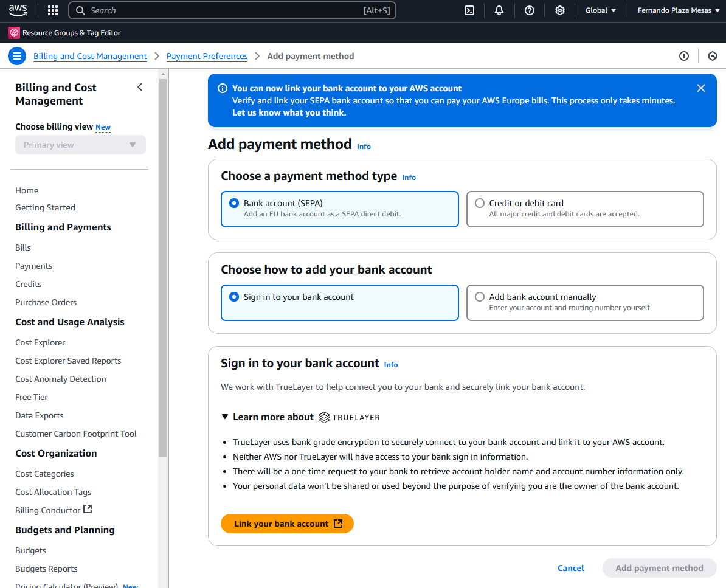Screen dimensions: 726x588
Task: Click the sidebar scrollbar up arrow
Action: [x=163, y=74]
